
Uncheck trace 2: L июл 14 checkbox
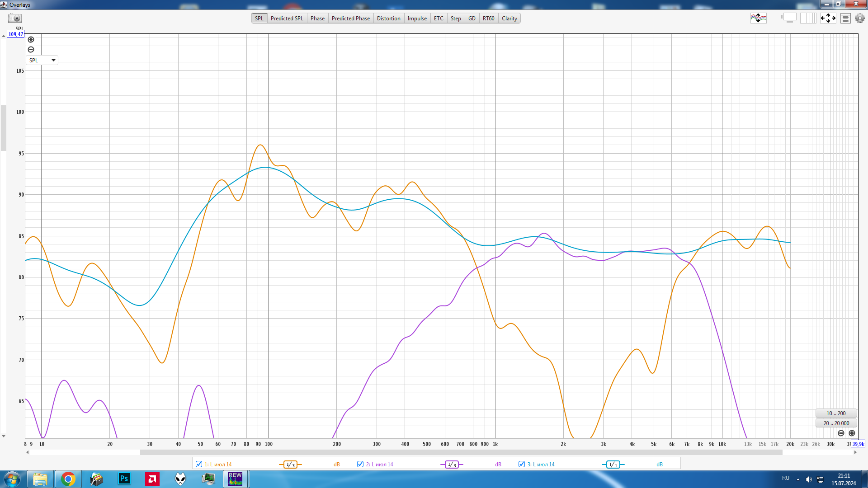(x=360, y=464)
